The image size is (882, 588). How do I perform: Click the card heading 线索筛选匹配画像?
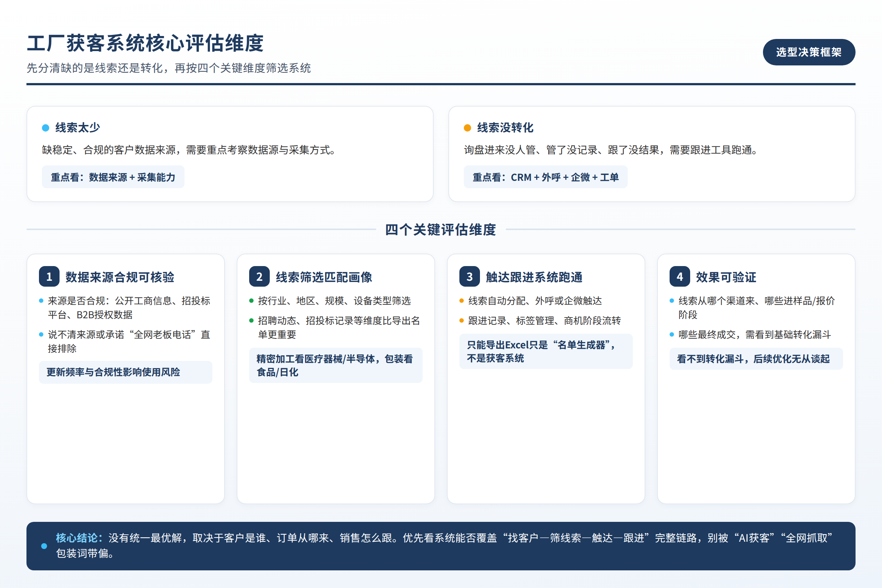pyautogui.click(x=324, y=277)
